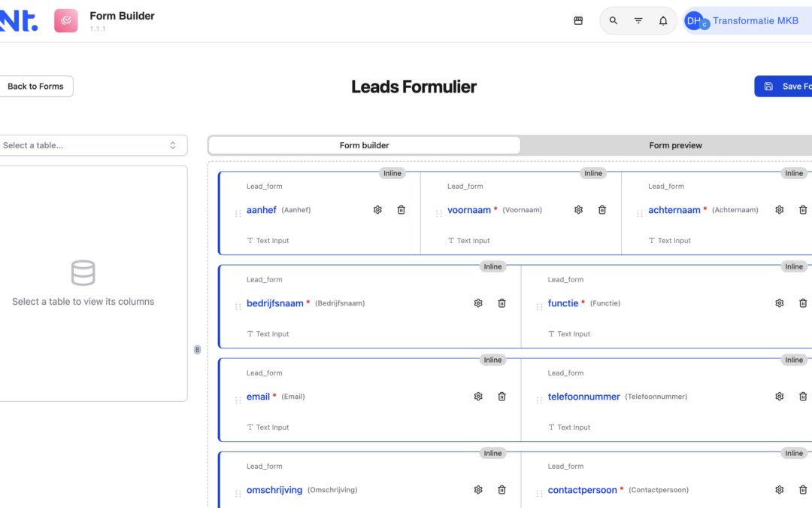The image size is (812, 508).
Task: Switch to the Form preview tab
Action: 675,146
